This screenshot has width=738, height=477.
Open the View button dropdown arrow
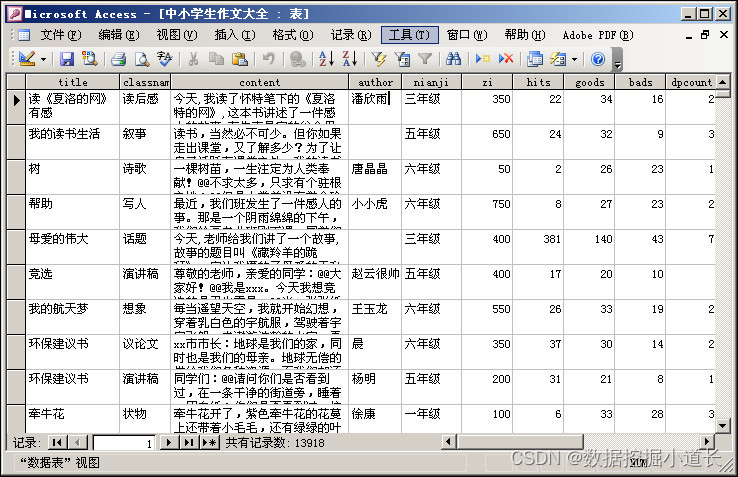tap(43, 59)
